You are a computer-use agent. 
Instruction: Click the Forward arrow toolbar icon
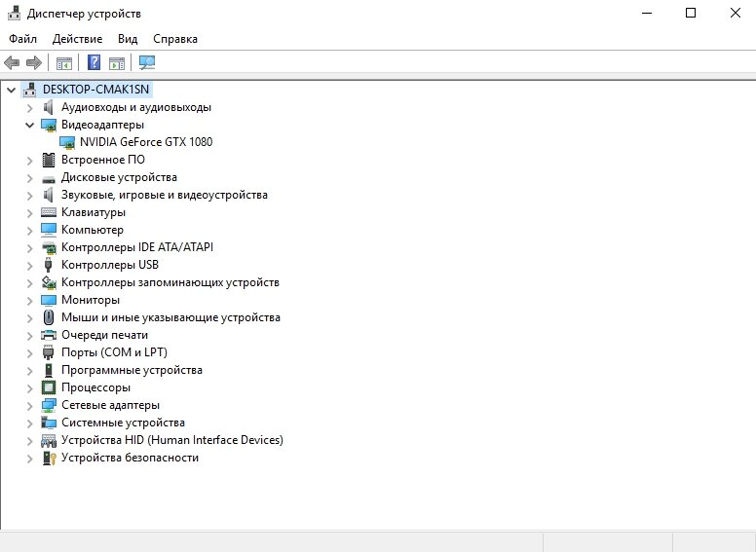click(x=34, y=62)
